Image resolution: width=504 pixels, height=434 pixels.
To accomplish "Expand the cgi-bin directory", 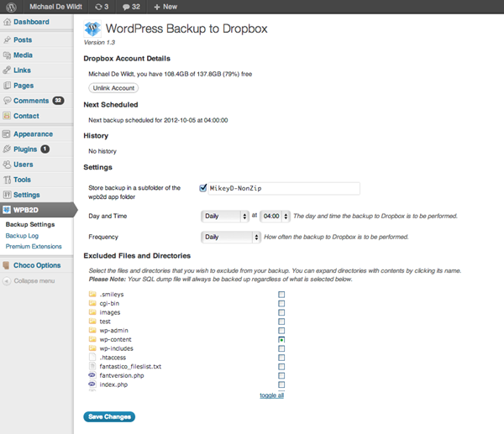I will click(x=109, y=303).
